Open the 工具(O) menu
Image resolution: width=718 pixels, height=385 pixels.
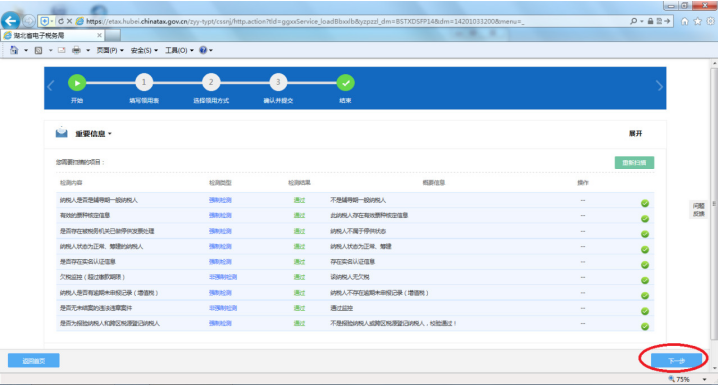[x=179, y=50]
